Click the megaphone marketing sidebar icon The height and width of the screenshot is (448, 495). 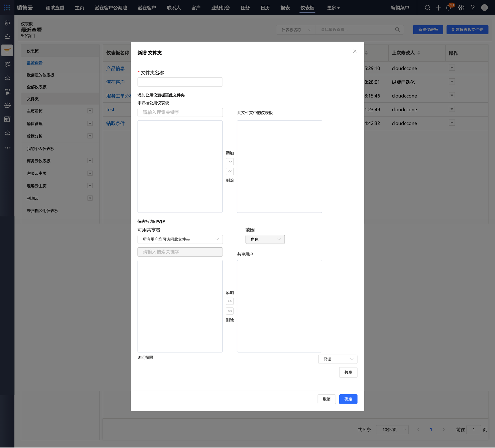click(7, 64)
